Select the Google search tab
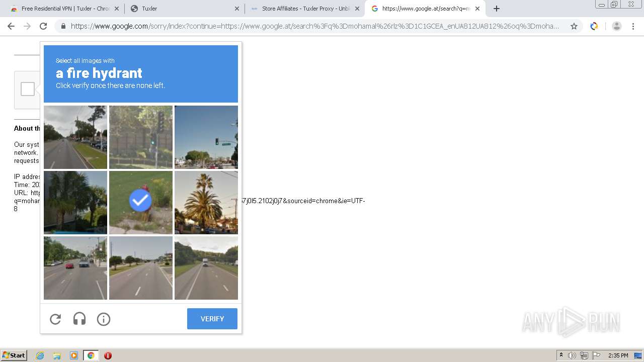The image size is (644, 362). (425, 9)
